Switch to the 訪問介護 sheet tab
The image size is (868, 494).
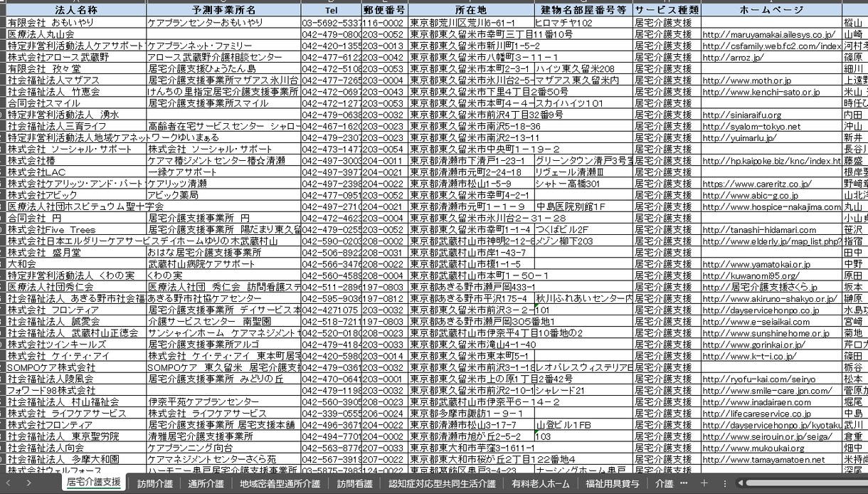pos(155,483)
